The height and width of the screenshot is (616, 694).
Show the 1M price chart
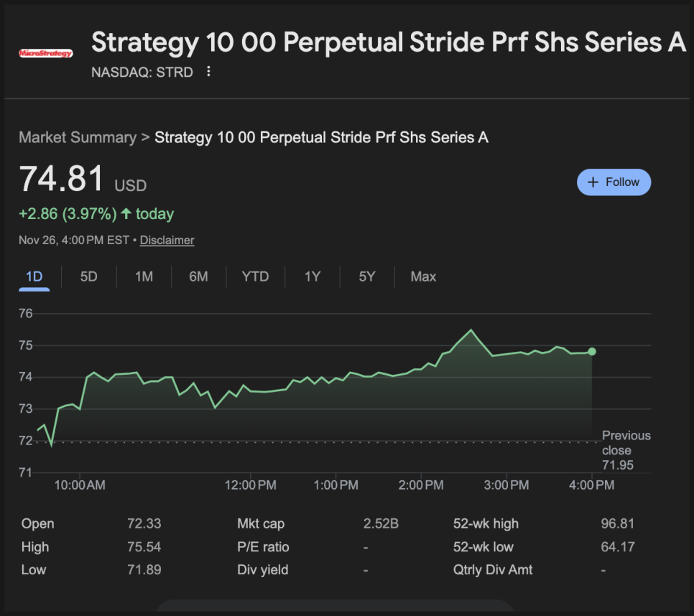click(x=144, y=276)
